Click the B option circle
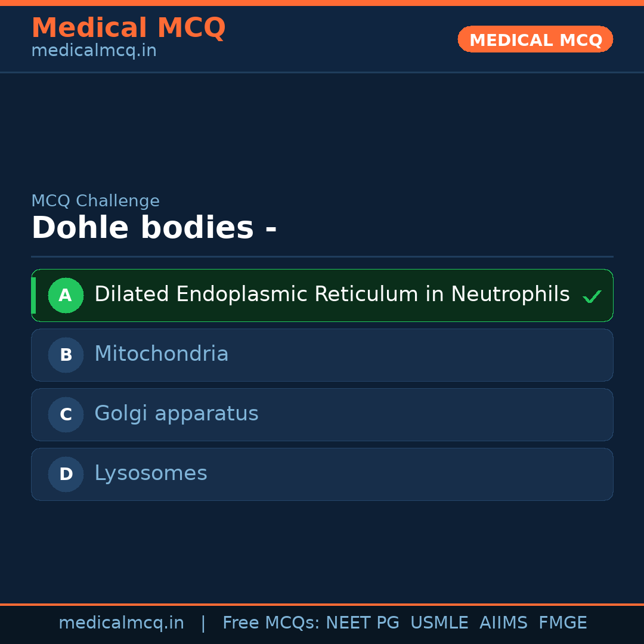Screen dimensions: 644x644 click(x=66, y=355)
